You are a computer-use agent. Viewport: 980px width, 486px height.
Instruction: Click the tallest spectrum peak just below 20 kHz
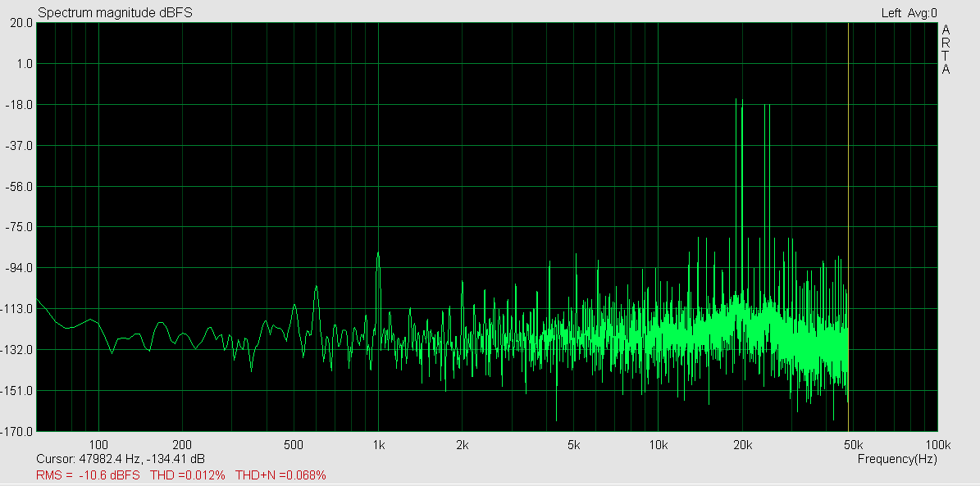pyautogui.click(x=736, y=100)
